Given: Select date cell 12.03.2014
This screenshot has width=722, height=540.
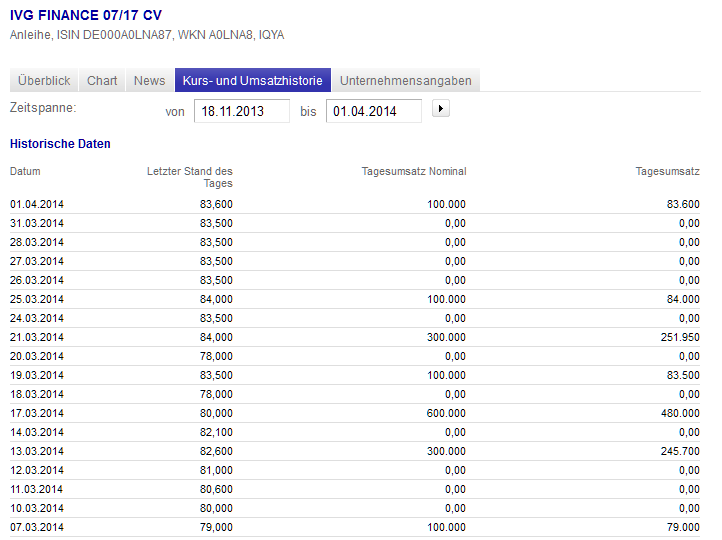Looking at the screenshot, I should (x=37, y=470).
